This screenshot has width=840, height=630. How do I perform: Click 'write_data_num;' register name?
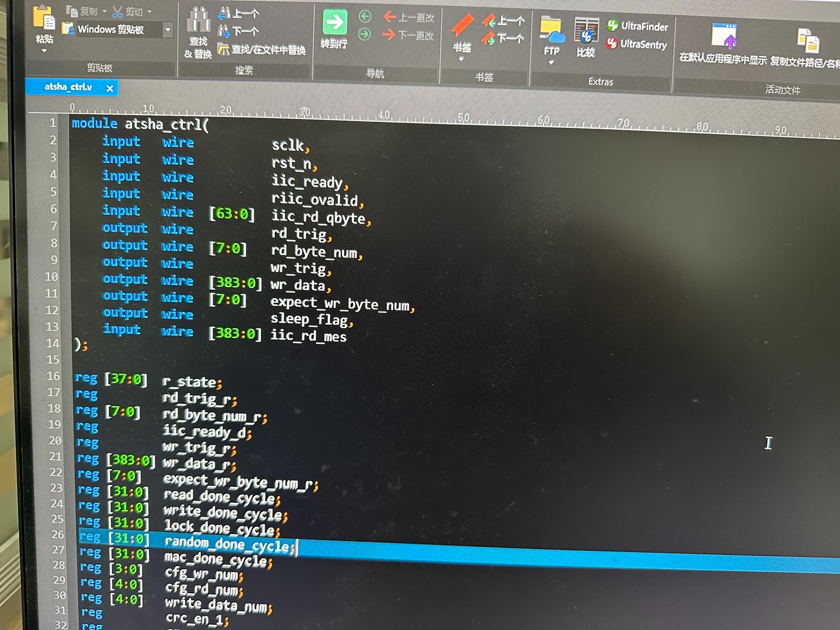(219, 606)
